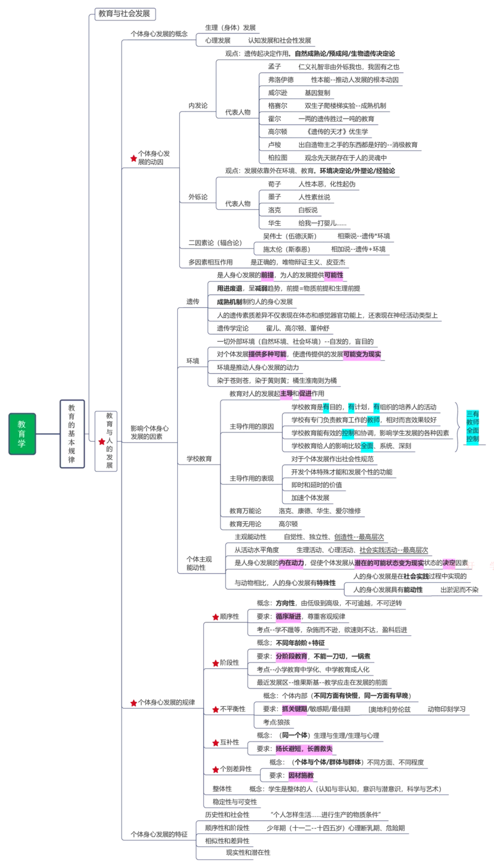This screenshot has width=494, height=868.
Task: Click the 潜在的可能状态变为现实 highlighted phrase
Action: [389, 563]
